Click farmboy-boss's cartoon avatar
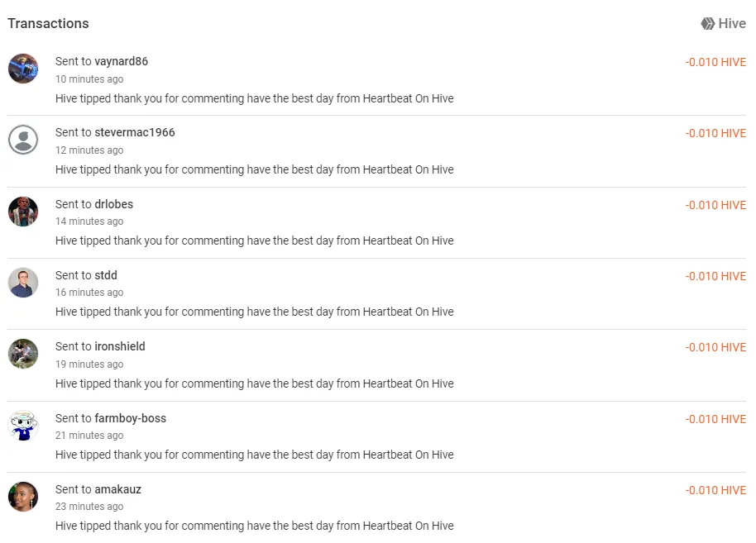 (23, 426)
